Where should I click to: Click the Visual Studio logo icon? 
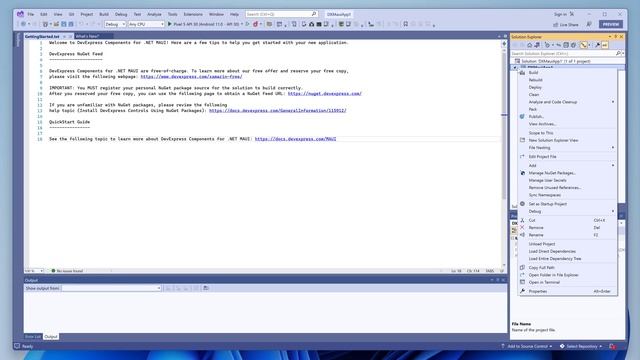tap(20, 14)
